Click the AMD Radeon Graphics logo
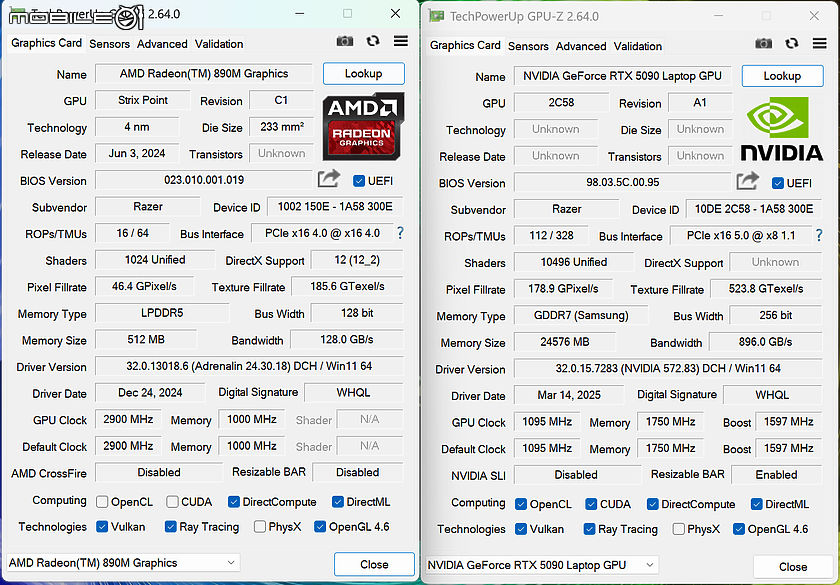Viewport: 840px width, 585px height. coord(363,127)
